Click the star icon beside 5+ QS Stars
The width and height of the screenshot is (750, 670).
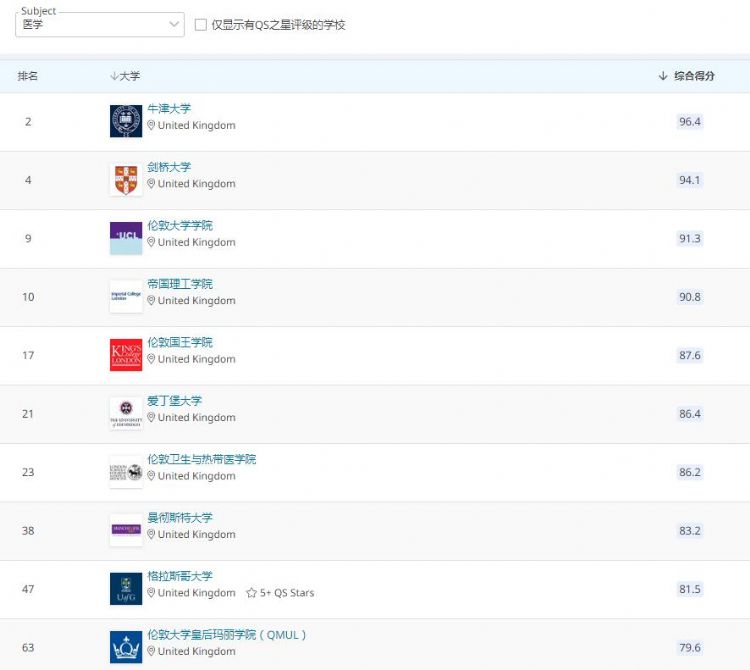[251, 593]
